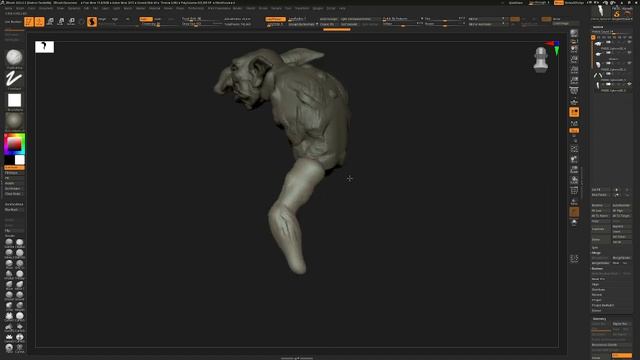Click the large orange S icon in top shelf
640x360 pixels.
92,22
